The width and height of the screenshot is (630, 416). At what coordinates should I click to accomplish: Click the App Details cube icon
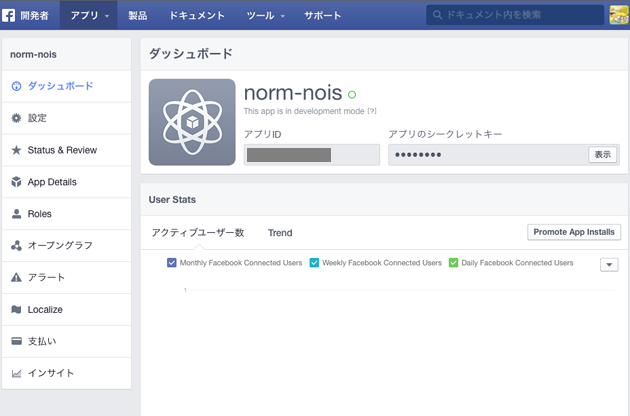coord(16,182)
